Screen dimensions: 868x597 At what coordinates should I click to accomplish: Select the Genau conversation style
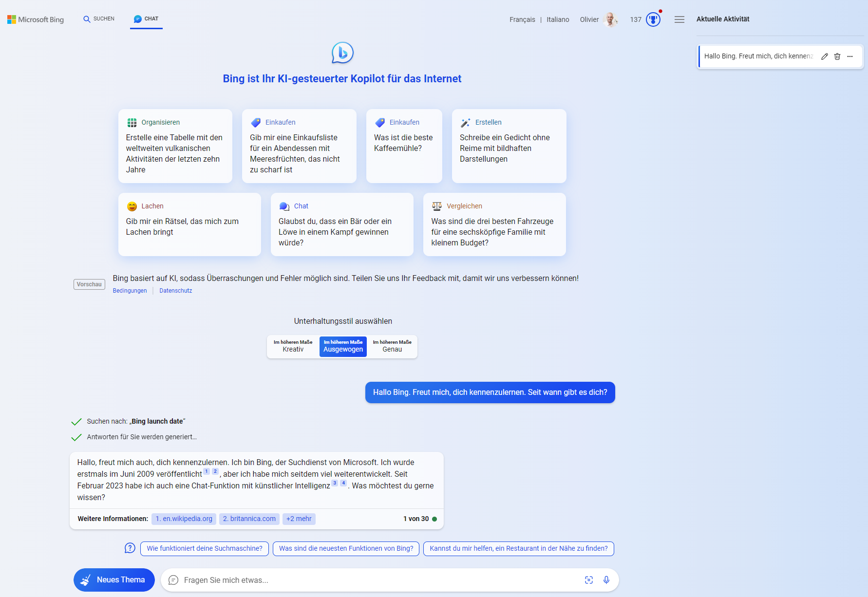tap(392, 346)
